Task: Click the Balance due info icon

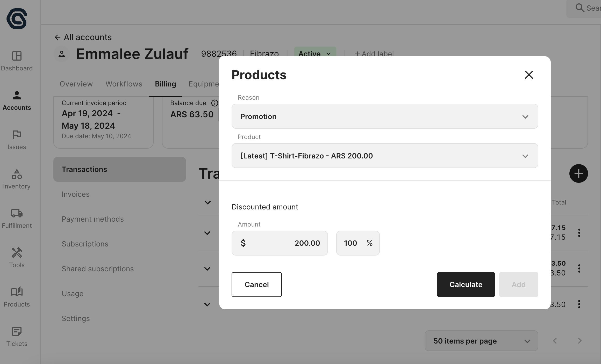Action: (214, 103)
